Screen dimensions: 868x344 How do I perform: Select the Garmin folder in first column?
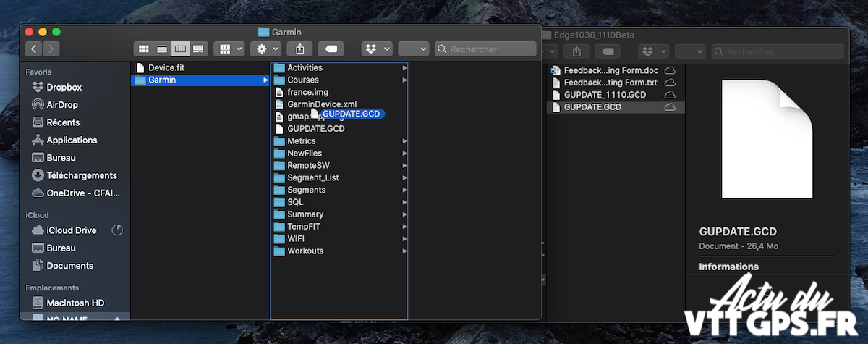(200, 80)
